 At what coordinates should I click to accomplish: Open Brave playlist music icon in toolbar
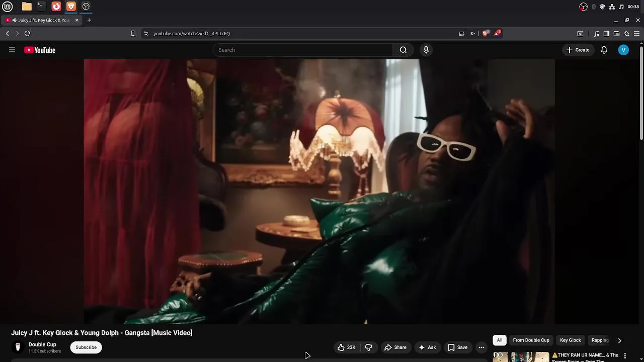click(596, 33)
